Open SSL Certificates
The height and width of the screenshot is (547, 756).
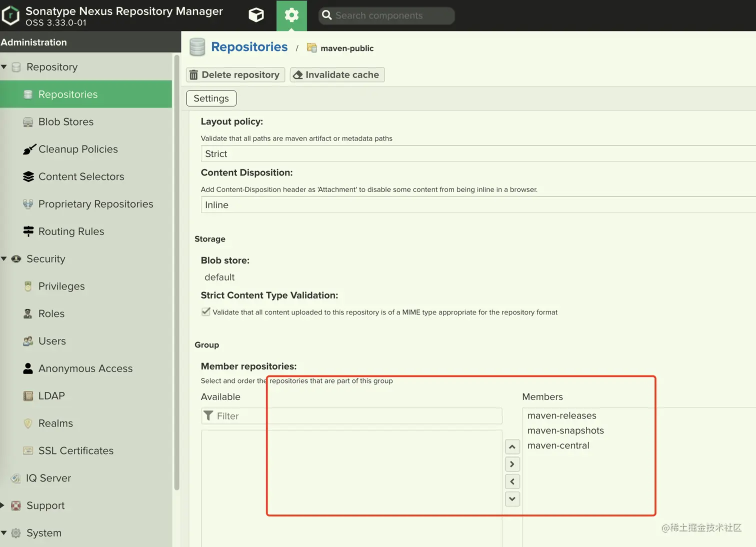[x=76, y=450]
